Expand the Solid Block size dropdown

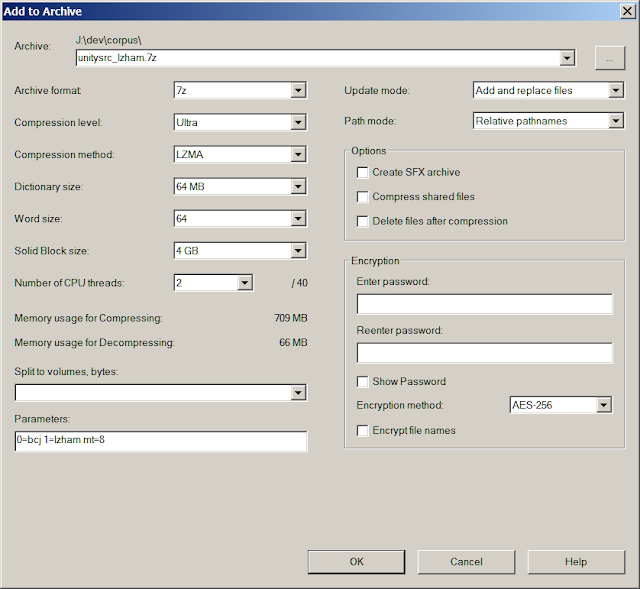coord(298,251)
